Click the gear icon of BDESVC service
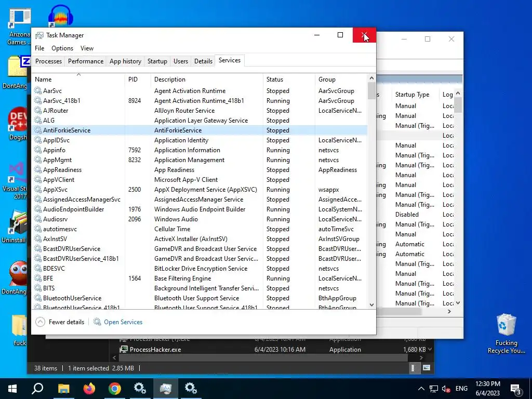 click(x=37, y=269)
